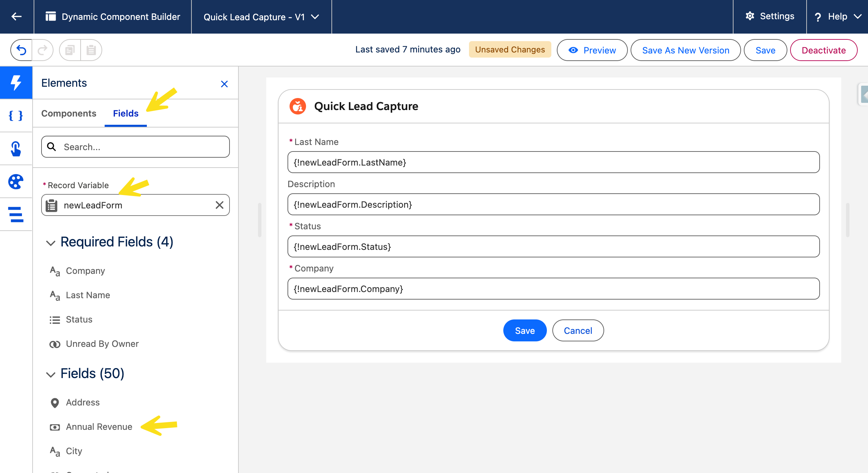Click the redo icon
The width and height of the screenshot is (868, 473).
43,50
